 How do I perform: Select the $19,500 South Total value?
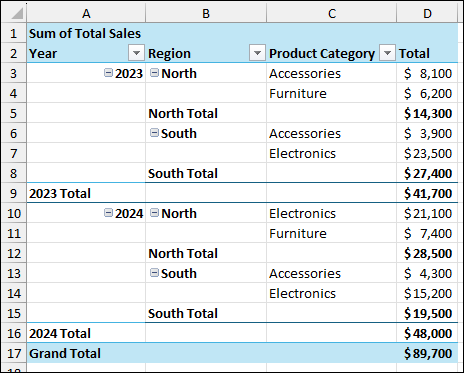click(427, 313)
